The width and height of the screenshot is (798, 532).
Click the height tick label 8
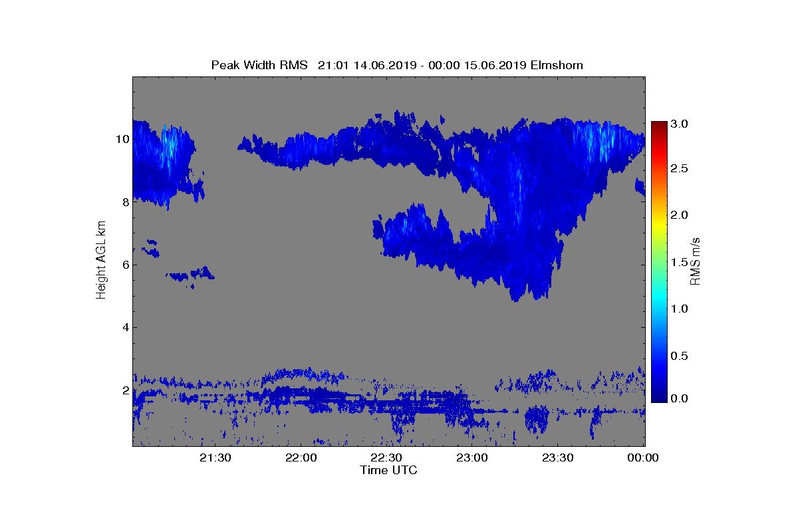(124, 201)
